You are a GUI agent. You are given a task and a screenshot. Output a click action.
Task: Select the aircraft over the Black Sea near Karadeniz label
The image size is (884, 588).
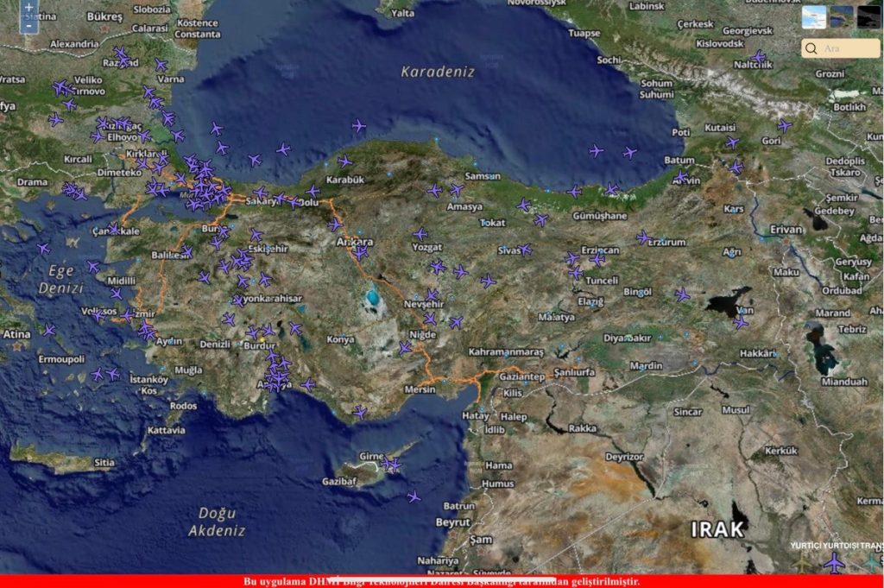(x=358, y=126)
